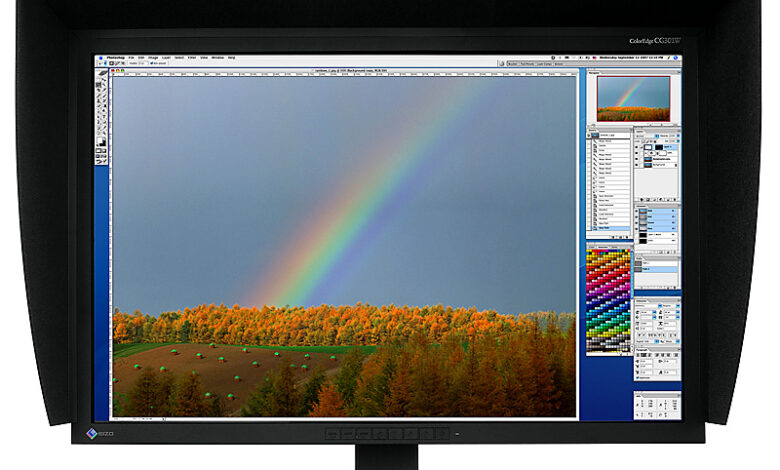Select the Gradient tool in the toolbox
Image resolution: width=780 pixels, height=470 pixels.
coord(104,106)
